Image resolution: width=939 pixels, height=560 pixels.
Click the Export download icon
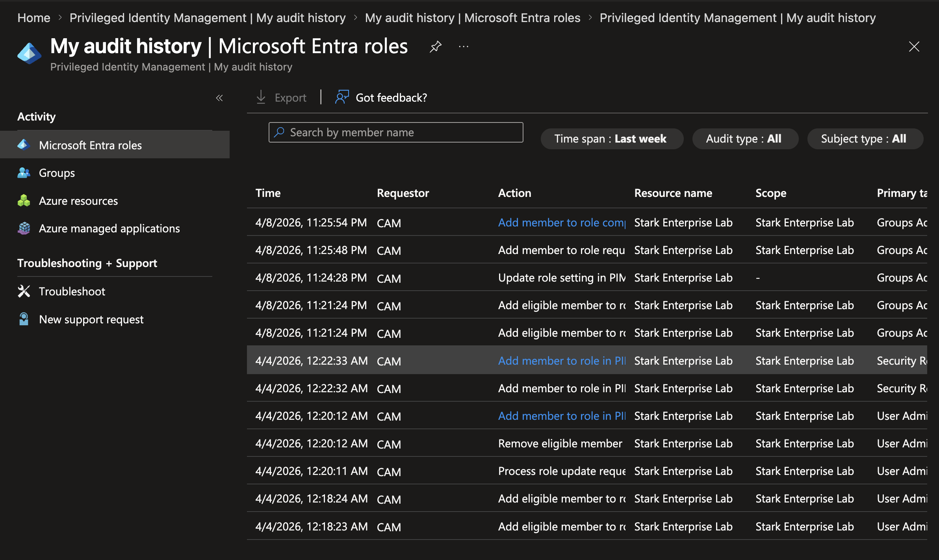[x=261, y=97]
